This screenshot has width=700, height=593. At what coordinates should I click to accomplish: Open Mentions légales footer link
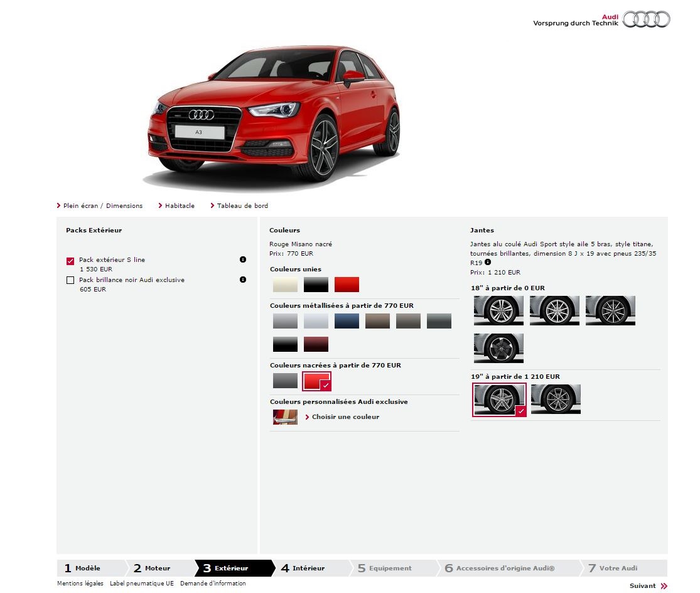80,584
